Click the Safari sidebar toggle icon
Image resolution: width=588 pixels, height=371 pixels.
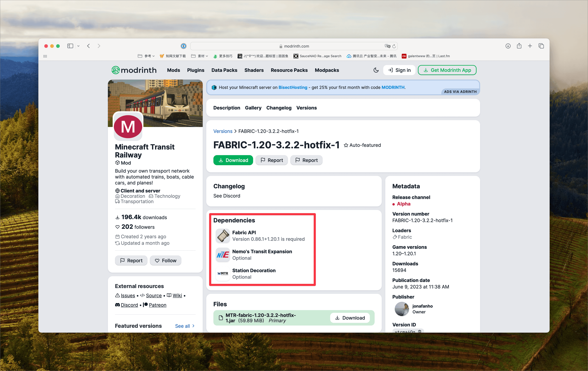(70, 46)
